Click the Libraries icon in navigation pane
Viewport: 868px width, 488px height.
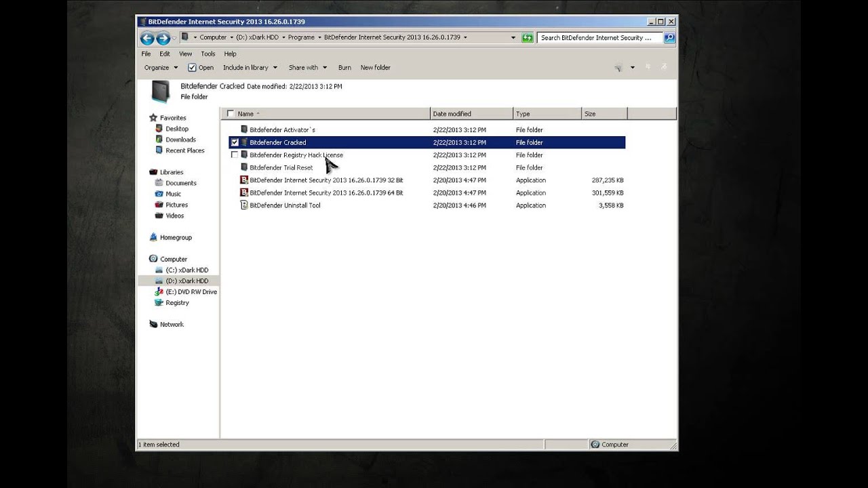tap(153, 172)
